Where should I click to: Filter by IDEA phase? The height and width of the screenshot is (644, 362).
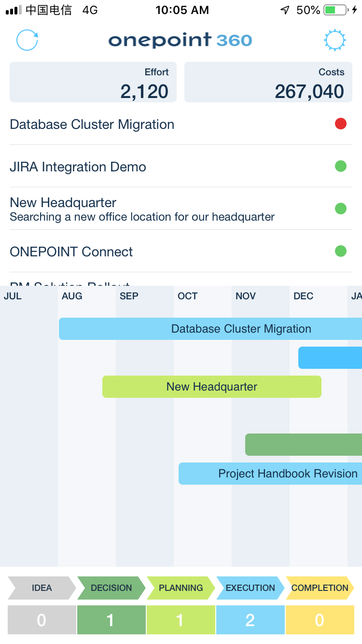(x=42, y=588)
